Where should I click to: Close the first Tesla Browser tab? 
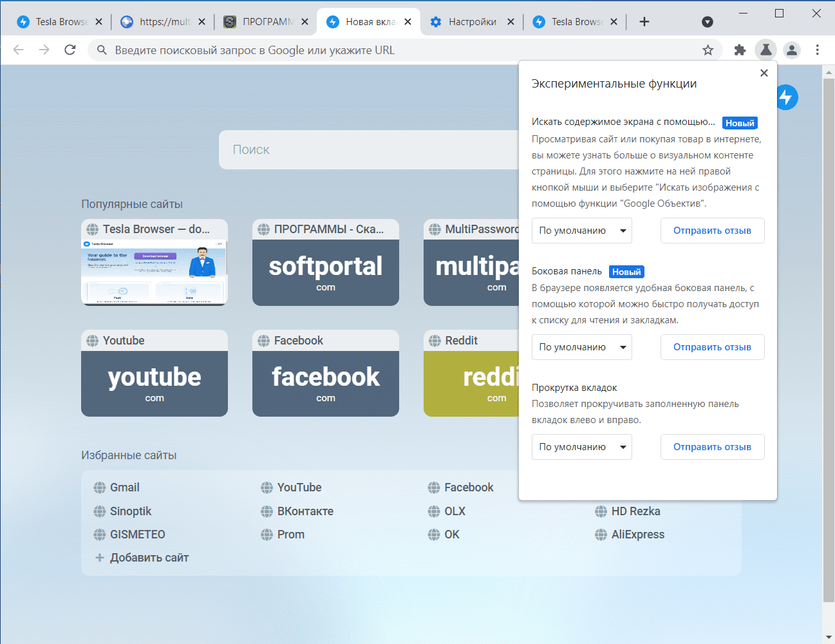pyautogui.click(x=99, y=21)
